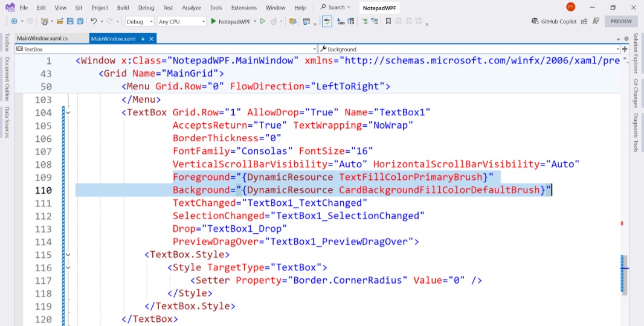Toggle pin on MainWindow.xaml tab

(143, 39)
